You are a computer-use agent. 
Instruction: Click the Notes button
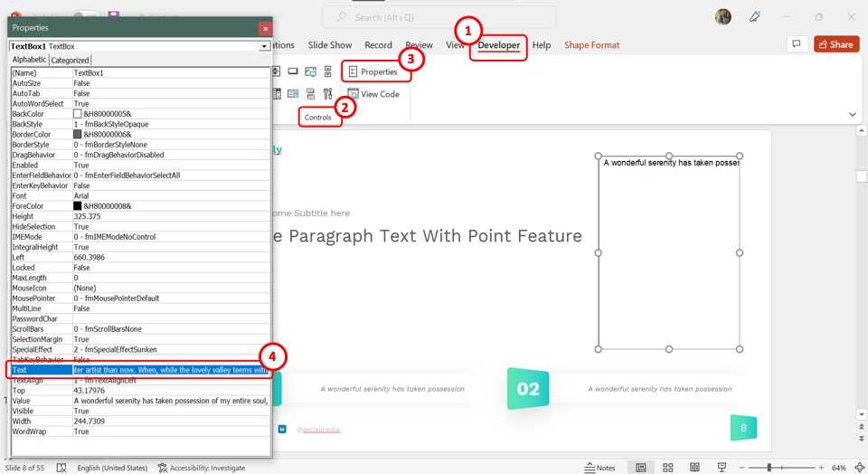(x=599, y=468)
